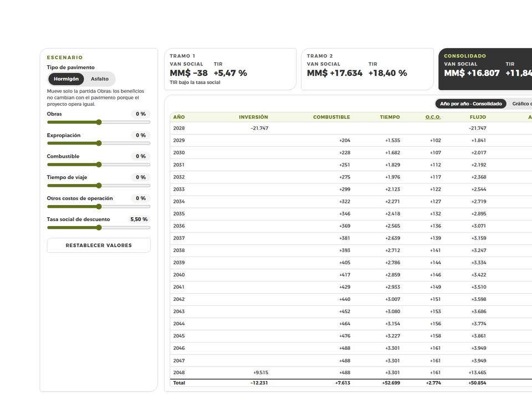The height and width of the screenshot is (399, 532).
Task: Click the Año column header
Action: pos(179,117)
